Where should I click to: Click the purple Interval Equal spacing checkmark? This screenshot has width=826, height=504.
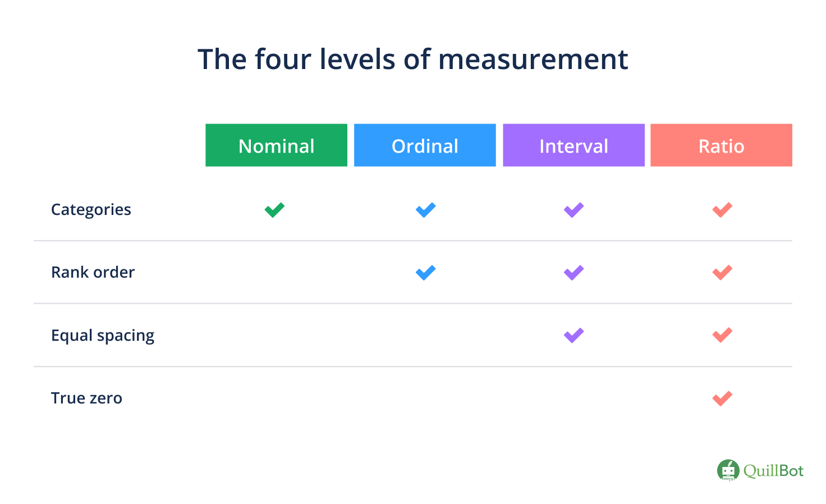pos(573,336)
